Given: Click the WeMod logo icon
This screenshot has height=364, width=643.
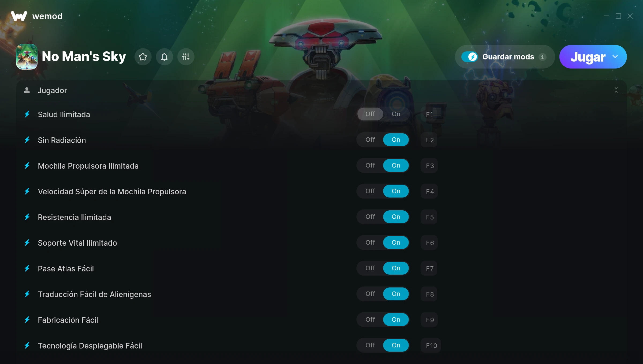Looking at the screenshot, I should coord(19,16).
